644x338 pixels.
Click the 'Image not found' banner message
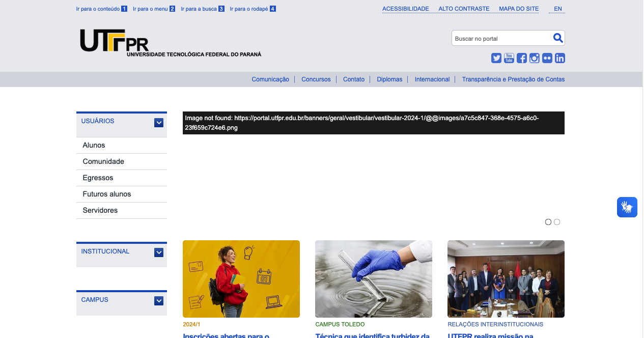pyautogui.click(x=374, y=123)
